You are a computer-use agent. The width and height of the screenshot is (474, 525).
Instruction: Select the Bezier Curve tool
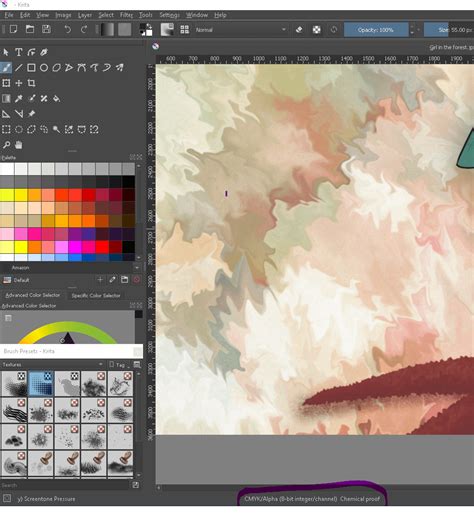[81, 68]
